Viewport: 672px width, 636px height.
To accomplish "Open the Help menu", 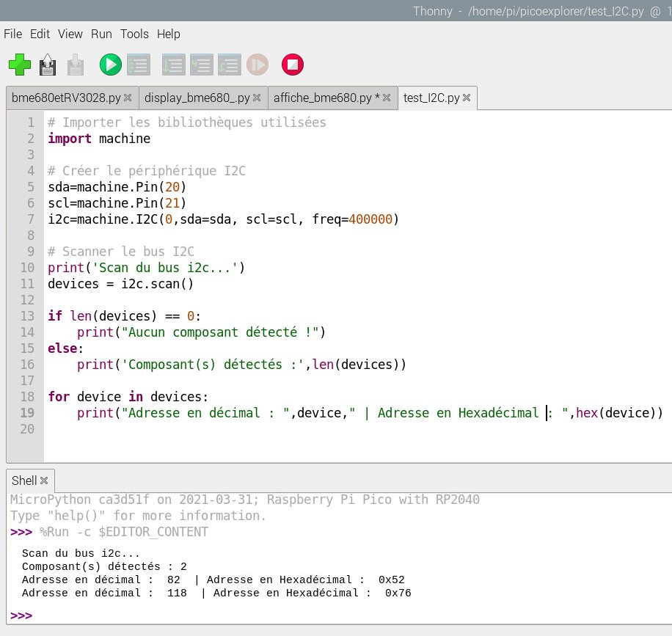I will [169, 34].
